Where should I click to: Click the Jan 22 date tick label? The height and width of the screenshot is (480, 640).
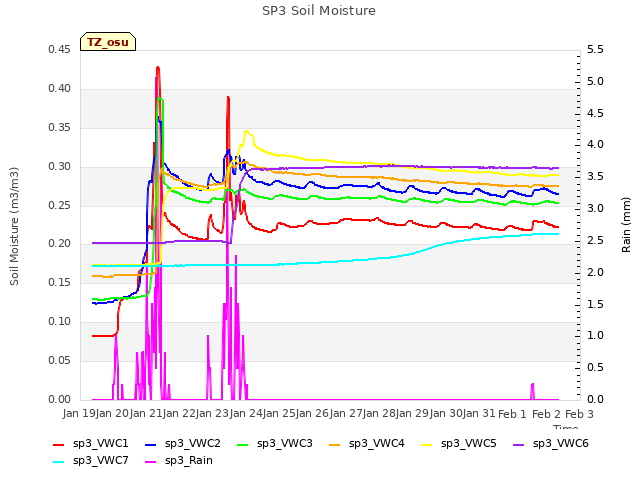coord(179,414)
